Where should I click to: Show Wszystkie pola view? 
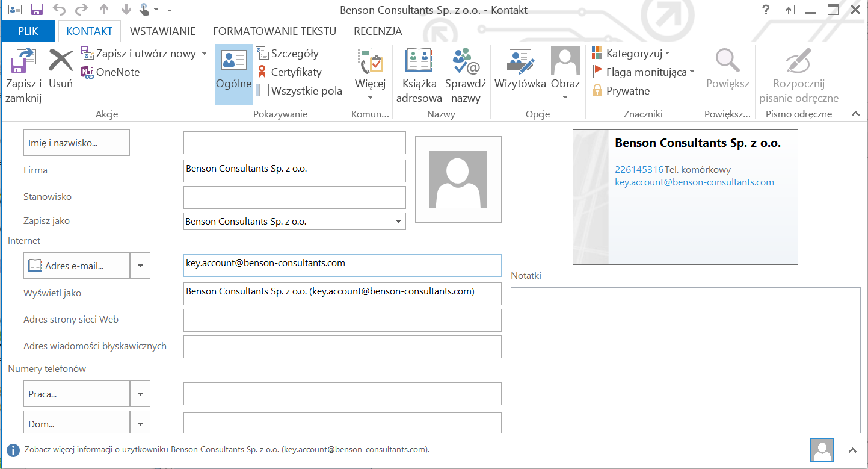click(x=299, y=91)
